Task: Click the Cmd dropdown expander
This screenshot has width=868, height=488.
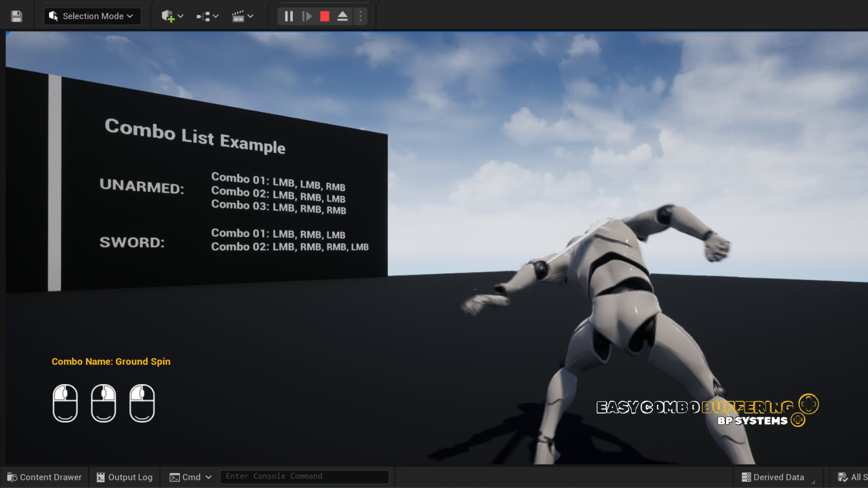Action: (x=208, y=476)
